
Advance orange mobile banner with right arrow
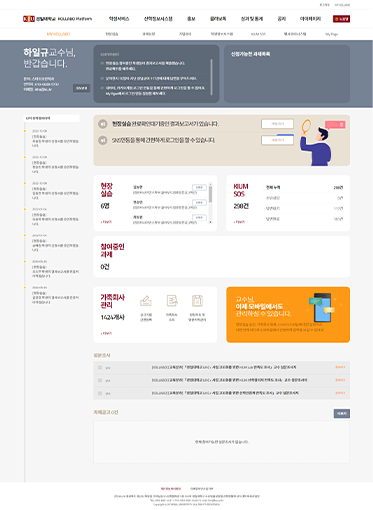tap(341, 305)
